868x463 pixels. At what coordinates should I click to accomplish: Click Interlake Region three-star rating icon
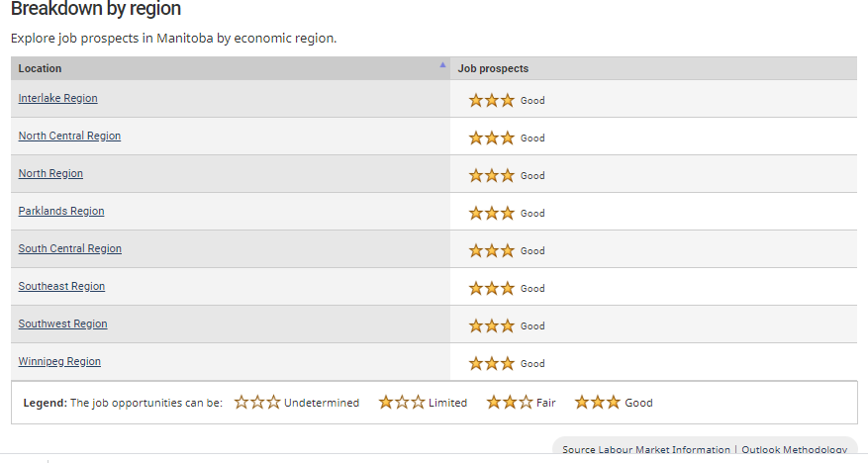point(492,101)
